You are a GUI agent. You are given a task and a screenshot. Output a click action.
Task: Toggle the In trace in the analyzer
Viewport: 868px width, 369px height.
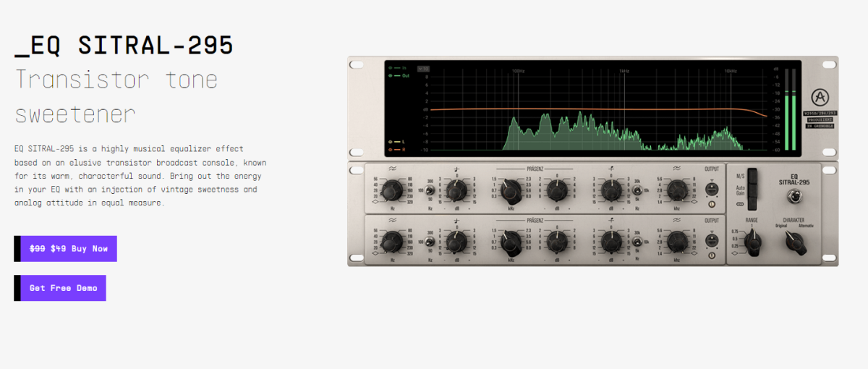[397, 68]
